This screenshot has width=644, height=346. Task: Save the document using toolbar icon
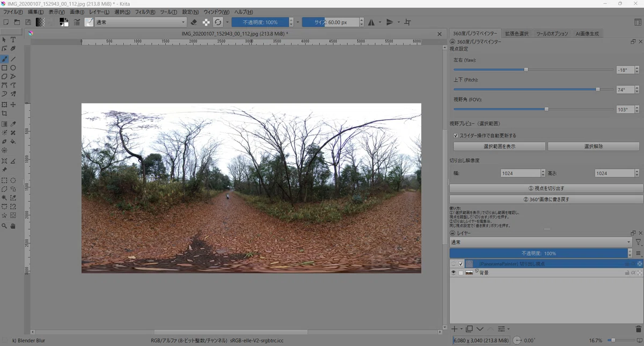[27, 23]
